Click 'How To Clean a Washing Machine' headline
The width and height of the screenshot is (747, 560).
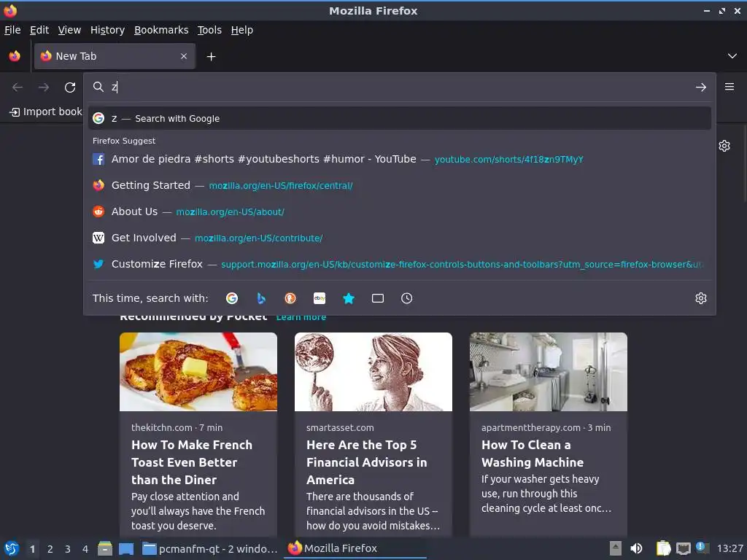coord(533,454)
